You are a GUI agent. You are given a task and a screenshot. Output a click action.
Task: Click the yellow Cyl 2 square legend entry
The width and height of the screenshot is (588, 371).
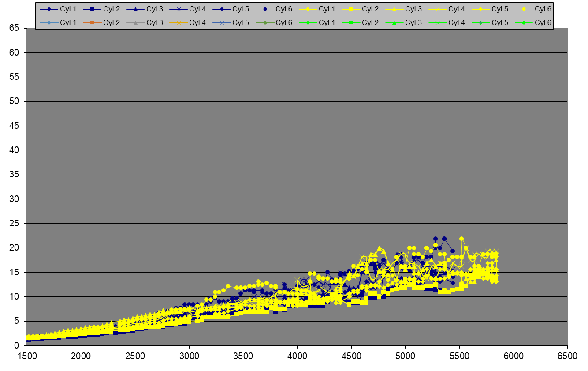tap(370, 9)
